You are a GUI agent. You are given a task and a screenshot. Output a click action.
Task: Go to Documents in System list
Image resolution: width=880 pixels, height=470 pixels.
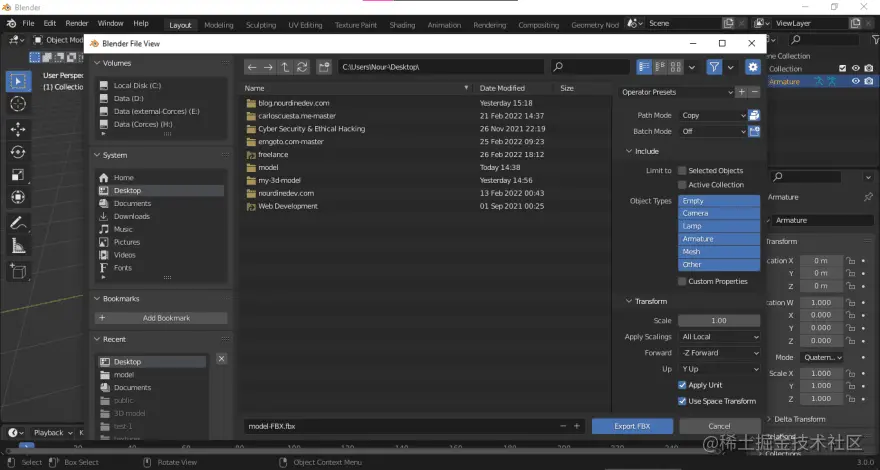tap(132, 203)
